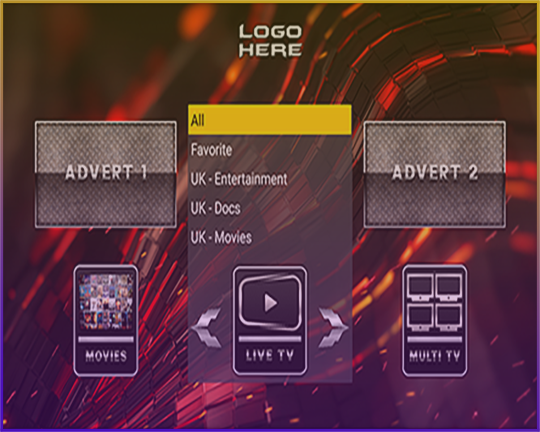Click the Logo Here placeholder
Image resolution: width=540 pixels, height=432 pixels.
coord(270,41)
